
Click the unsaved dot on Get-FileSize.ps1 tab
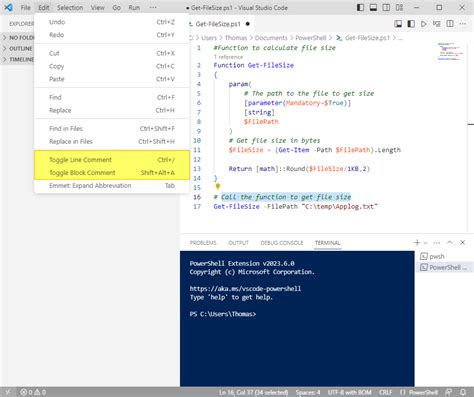248,24
